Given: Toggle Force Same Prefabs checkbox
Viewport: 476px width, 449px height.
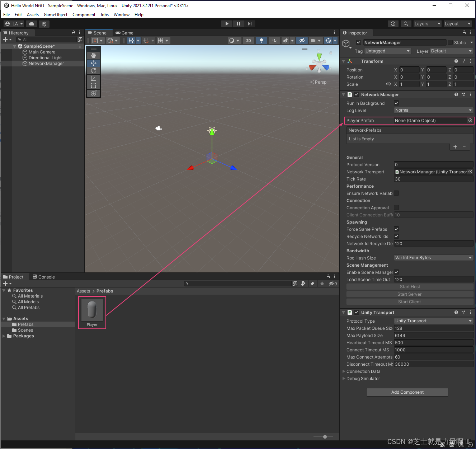Looking at the screenshot, I should [396, 229].
